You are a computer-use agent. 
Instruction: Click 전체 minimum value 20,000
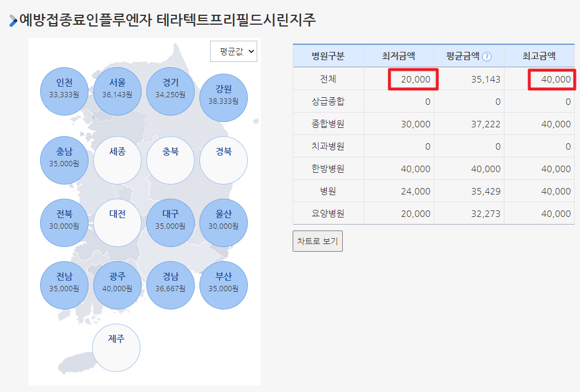[415, 80]
